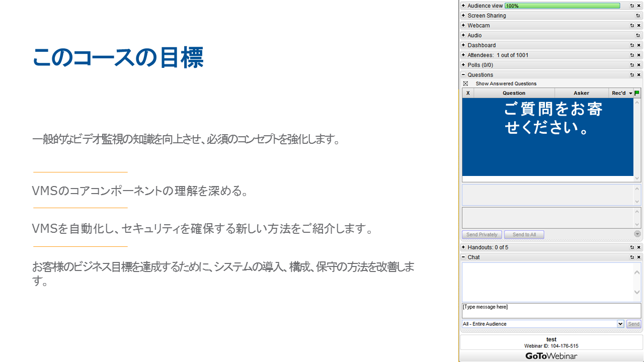Undock the Questions pane
The width and height of the screenshot is (644, 362).
(x=632, y=75)
